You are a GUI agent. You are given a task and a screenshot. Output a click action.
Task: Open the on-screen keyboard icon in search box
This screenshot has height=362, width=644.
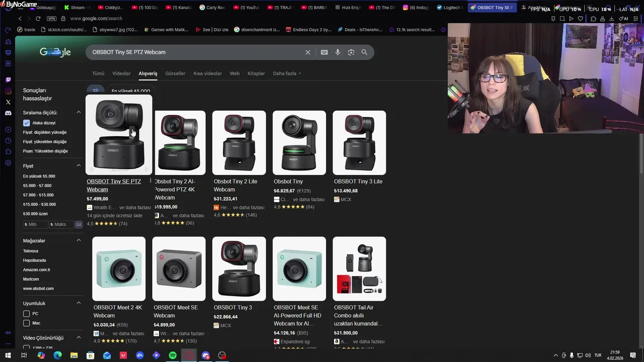tap(325, 52)
